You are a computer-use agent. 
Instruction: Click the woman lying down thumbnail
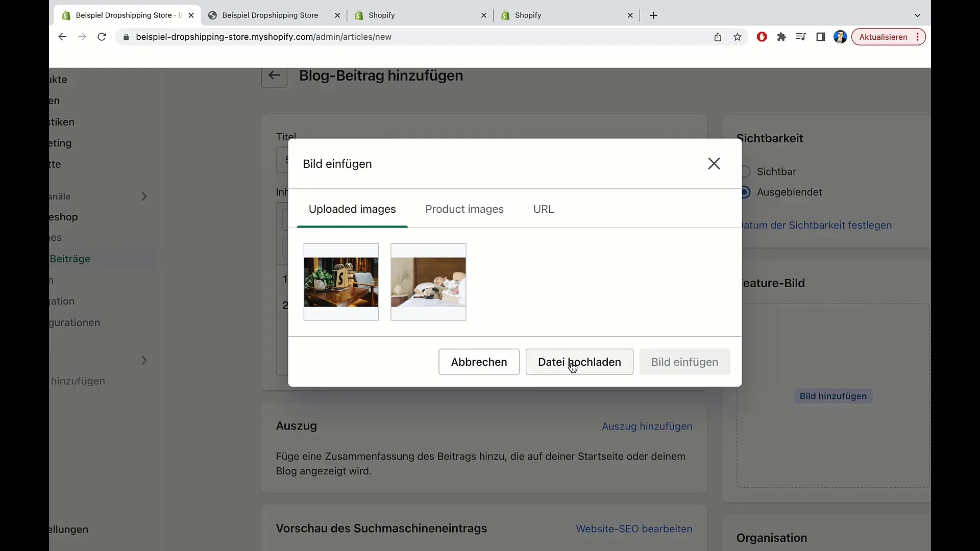point(429,282)
